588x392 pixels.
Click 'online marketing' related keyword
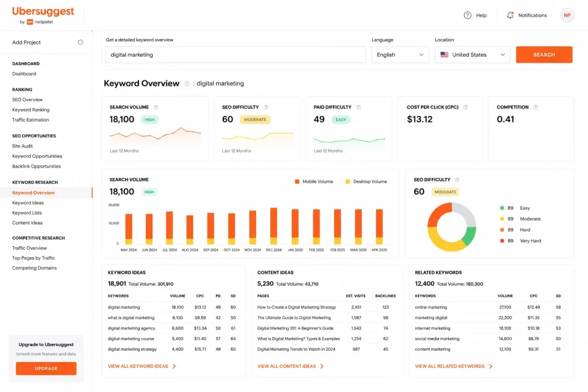click(431, 307)
